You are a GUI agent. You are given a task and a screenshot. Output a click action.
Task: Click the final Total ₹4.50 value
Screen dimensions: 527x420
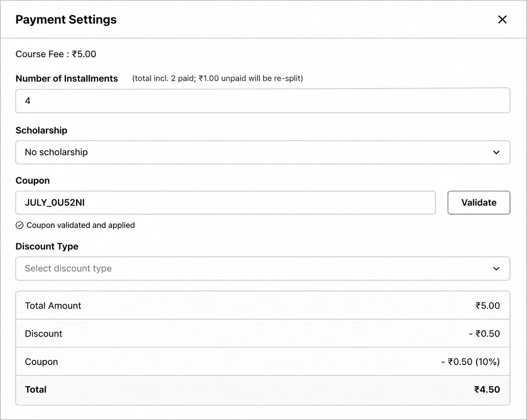487,390
